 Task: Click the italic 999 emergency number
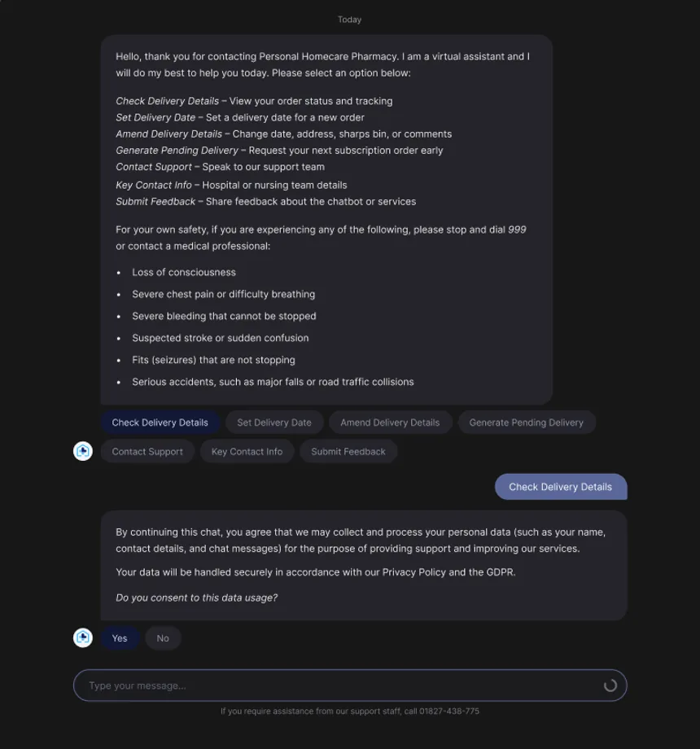(517, 230)
